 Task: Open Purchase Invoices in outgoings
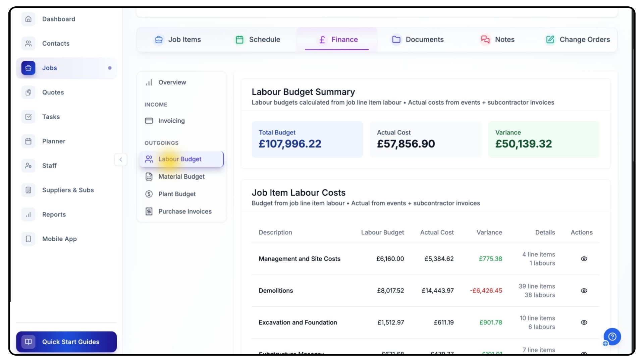[x=185, y=212]
